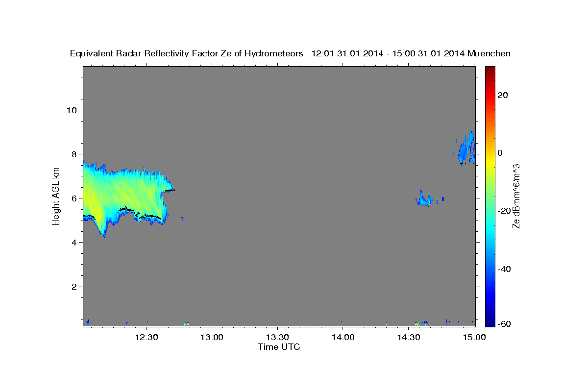The width and height of the screenshot is (588, 392).
Task: Click the colorbar label '-20'
Action: pyautogui.click(x=504, y=211)
